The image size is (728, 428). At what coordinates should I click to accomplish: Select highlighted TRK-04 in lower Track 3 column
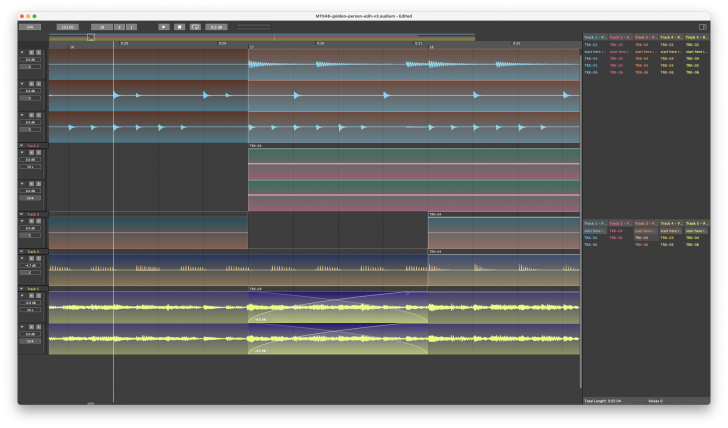645,238
